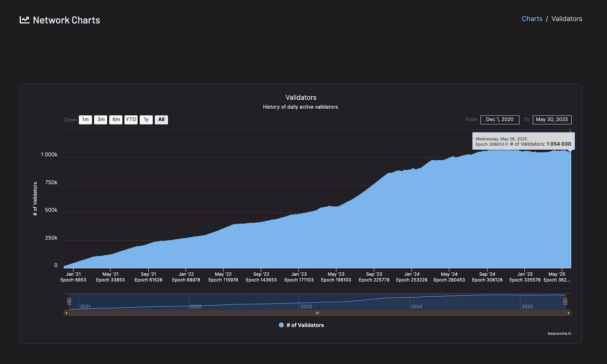
Task: Click the Network Charts line-chart logo icon
Action: point(24,19)
